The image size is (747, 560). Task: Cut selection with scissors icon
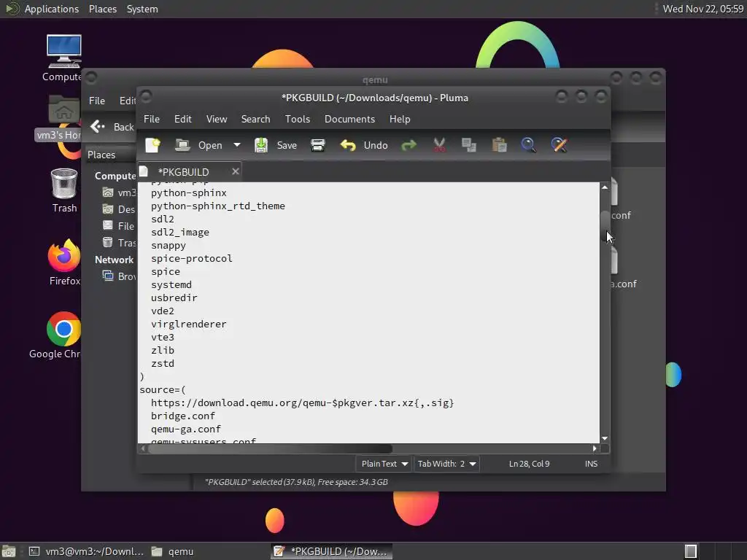[439, 145]
